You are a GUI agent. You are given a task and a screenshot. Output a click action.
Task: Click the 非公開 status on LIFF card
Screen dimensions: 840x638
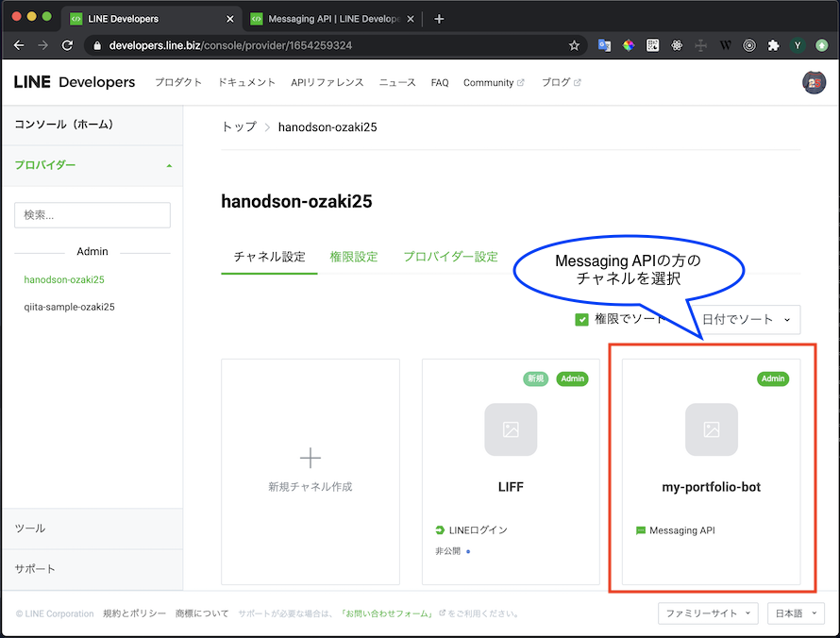coord(448,551)
